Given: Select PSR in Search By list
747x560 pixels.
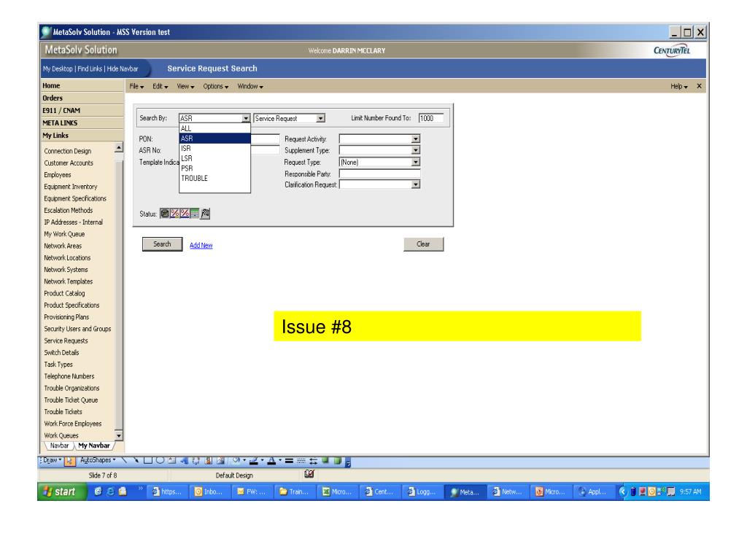Looking at the screenshot, I should point(215,168).
